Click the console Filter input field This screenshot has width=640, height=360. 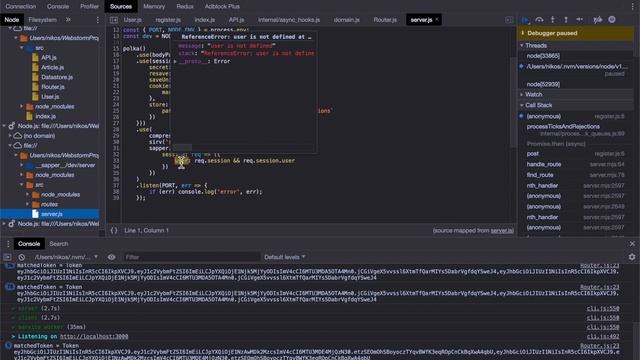coord(191,257)
